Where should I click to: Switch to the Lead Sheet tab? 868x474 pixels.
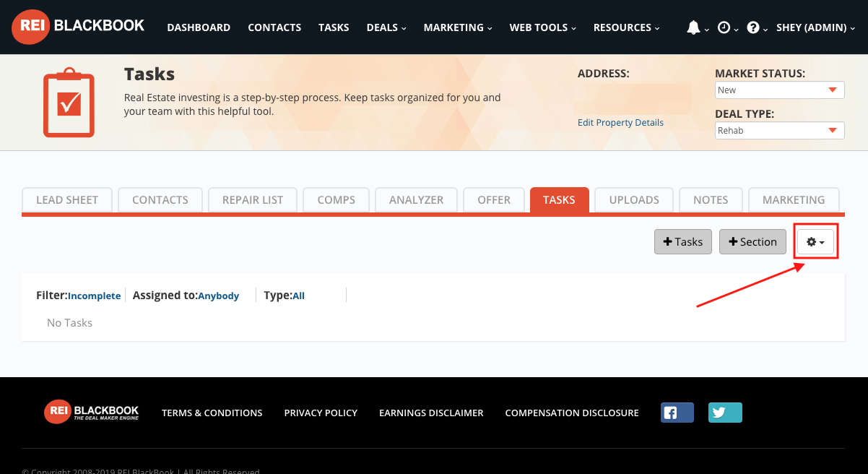point(67,200)
